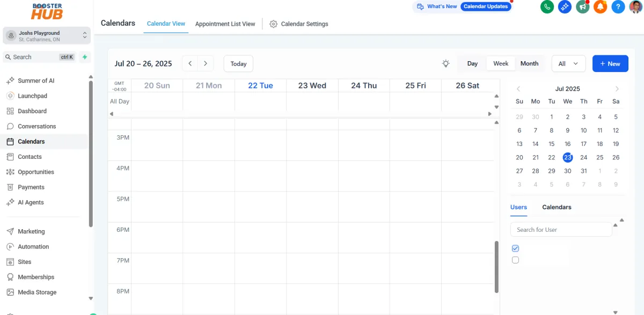The image size is (644, 315).
Task: Click the Search for User field
Action: click(x=561, y=230)
